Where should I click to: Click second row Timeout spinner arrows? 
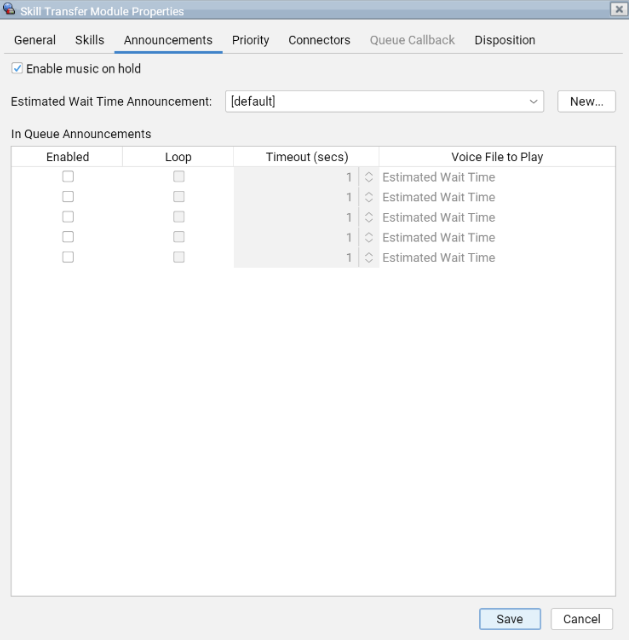coord(369,197)
